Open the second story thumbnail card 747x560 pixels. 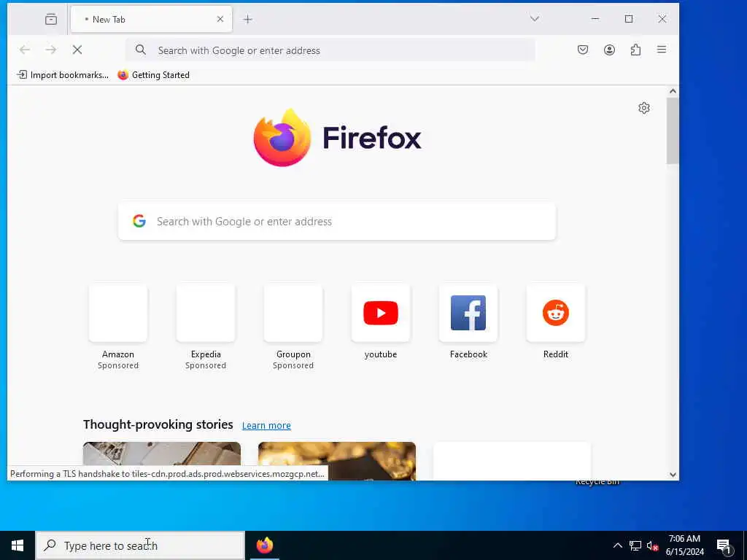[337, 461]
